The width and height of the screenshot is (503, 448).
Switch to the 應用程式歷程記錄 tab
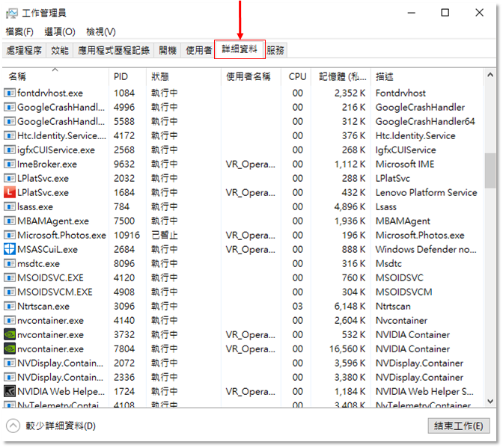point(114,50)
